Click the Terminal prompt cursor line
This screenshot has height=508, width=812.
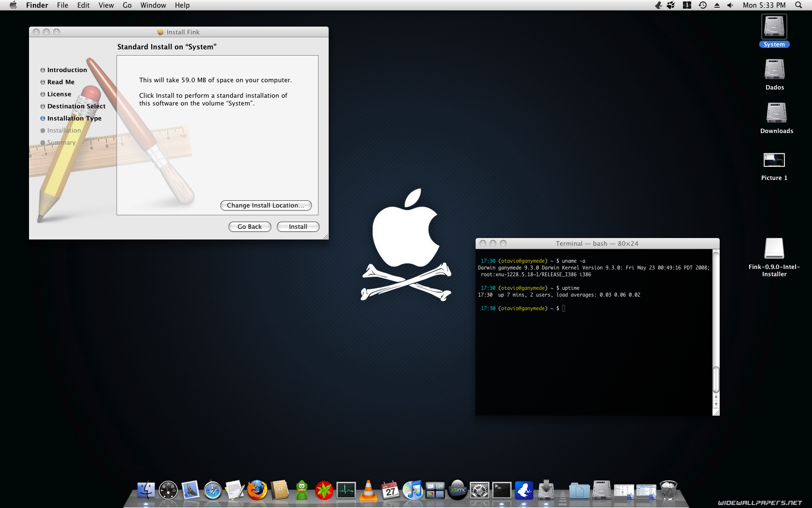[522, 308]
